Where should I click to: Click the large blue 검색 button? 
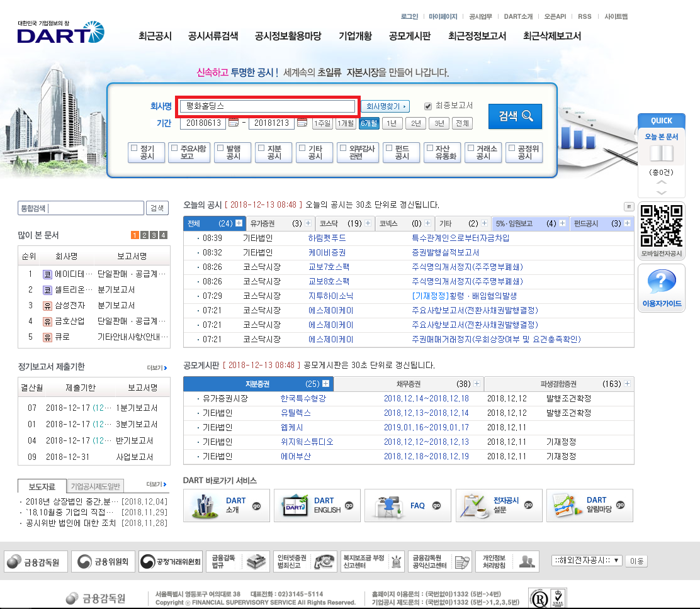[515, 116]
